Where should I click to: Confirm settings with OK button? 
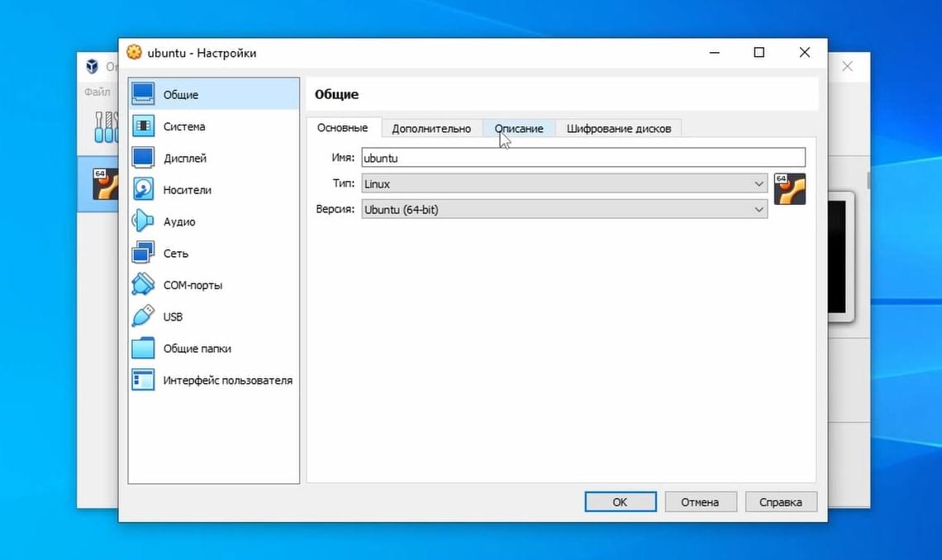pos(621,502)
